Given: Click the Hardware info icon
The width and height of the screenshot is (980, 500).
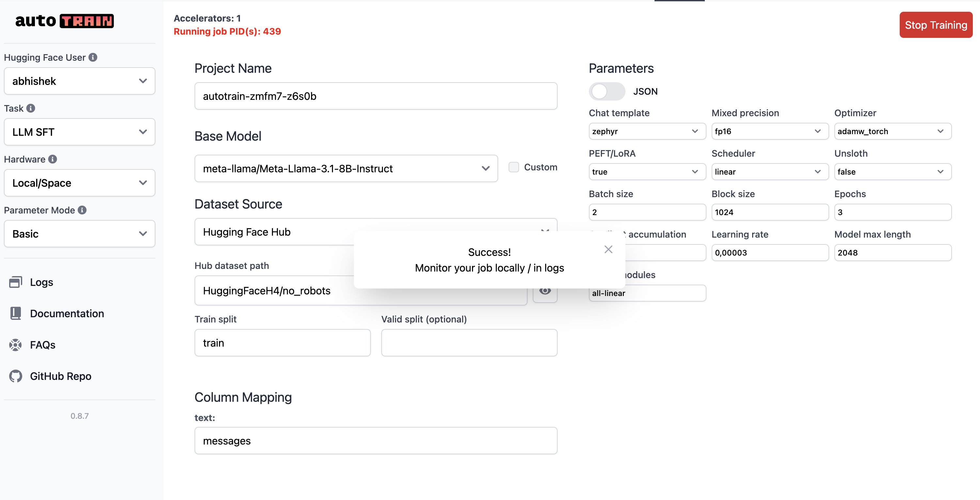Looking at the screenshot, I should [x=53, y=159].
